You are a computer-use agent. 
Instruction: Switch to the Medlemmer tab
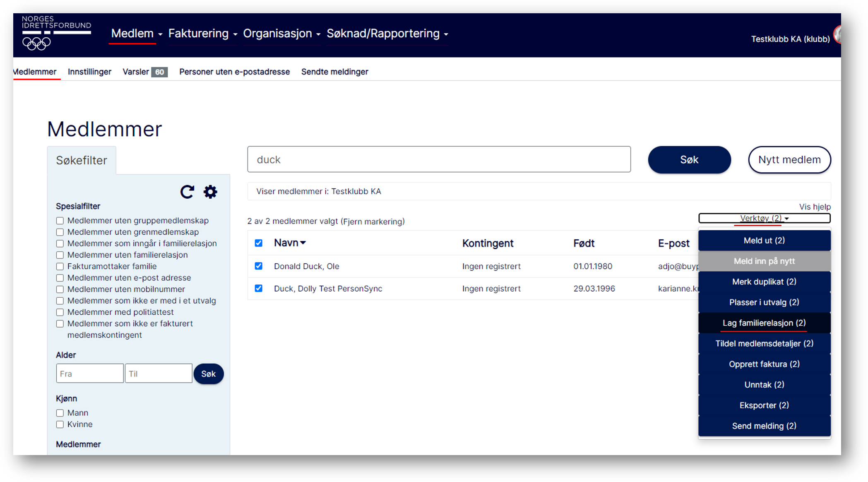(x=35, y=72)
